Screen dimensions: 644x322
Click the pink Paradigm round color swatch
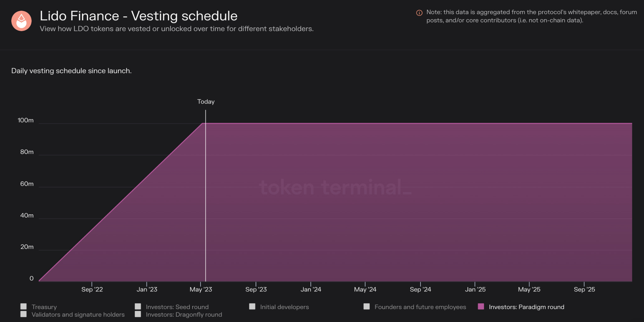pos(481,307)
